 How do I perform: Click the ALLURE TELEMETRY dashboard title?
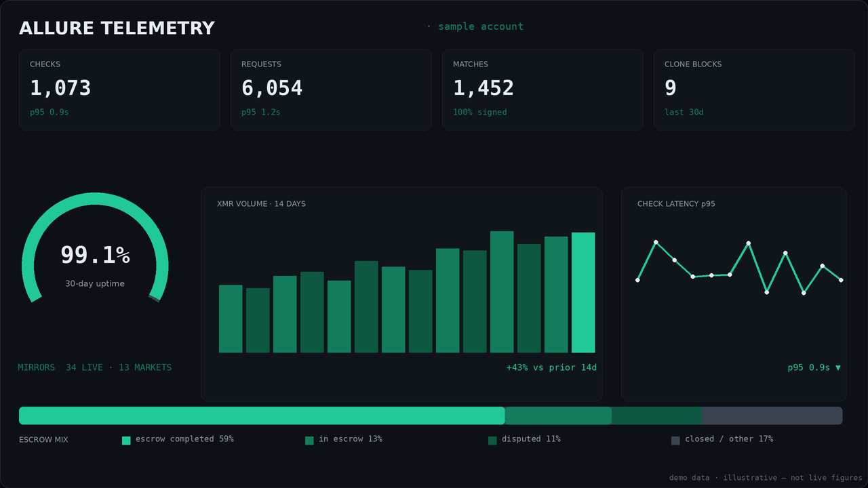(117, 28)
